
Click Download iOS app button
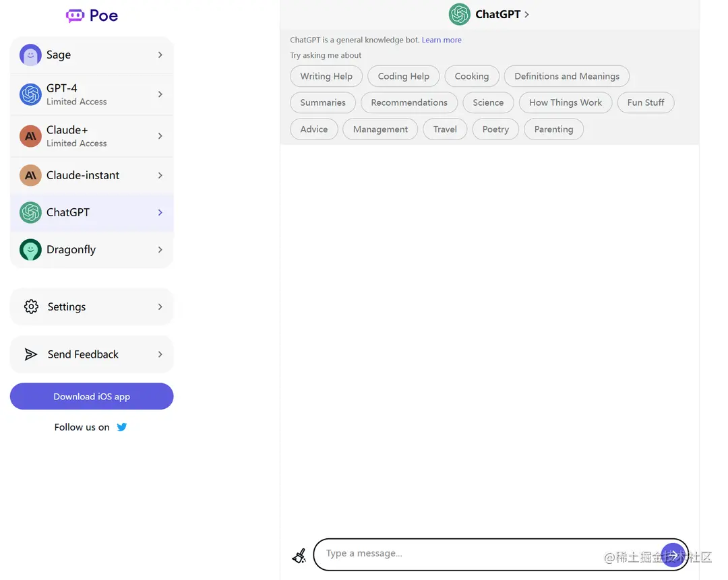pos(92,396)
